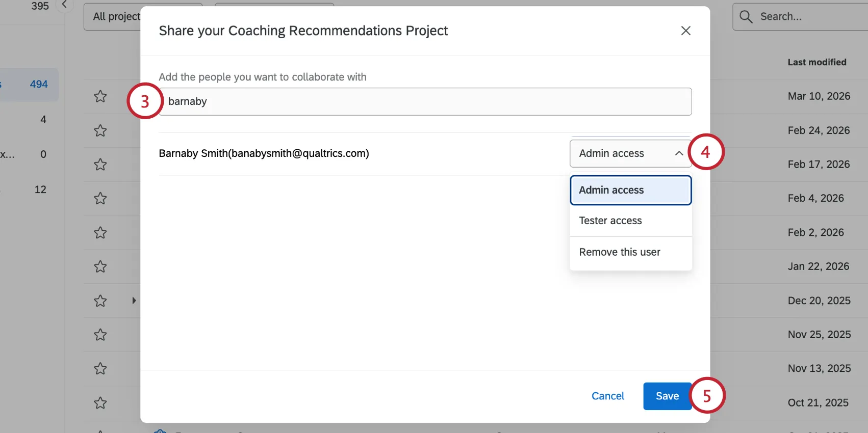Click the Search field in projects page

pos(801,17)
